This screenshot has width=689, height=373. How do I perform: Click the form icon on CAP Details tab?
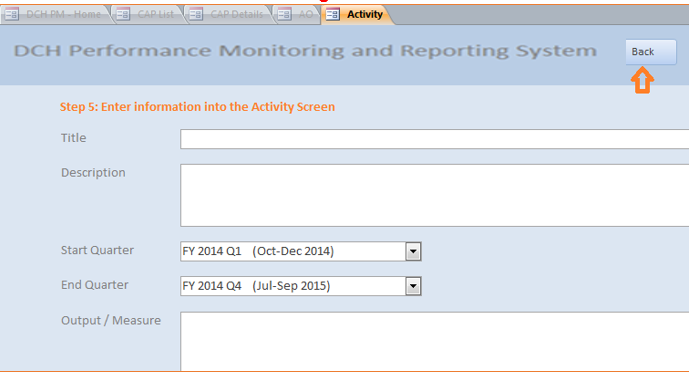(x=196, y=14)
